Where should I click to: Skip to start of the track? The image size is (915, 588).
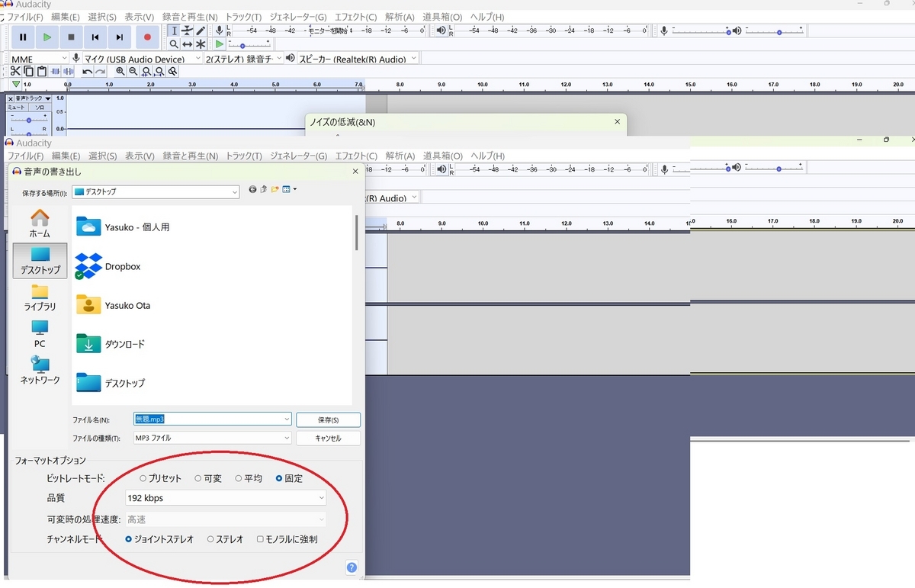pos(95,37)
